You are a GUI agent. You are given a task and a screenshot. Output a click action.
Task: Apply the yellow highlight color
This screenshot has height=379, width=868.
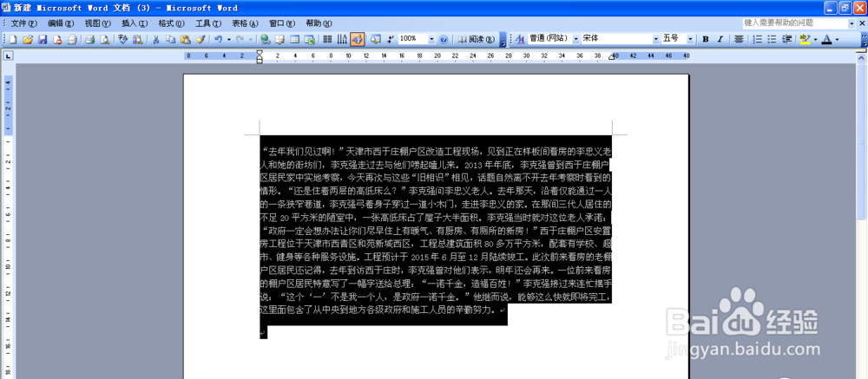point(805,39)
